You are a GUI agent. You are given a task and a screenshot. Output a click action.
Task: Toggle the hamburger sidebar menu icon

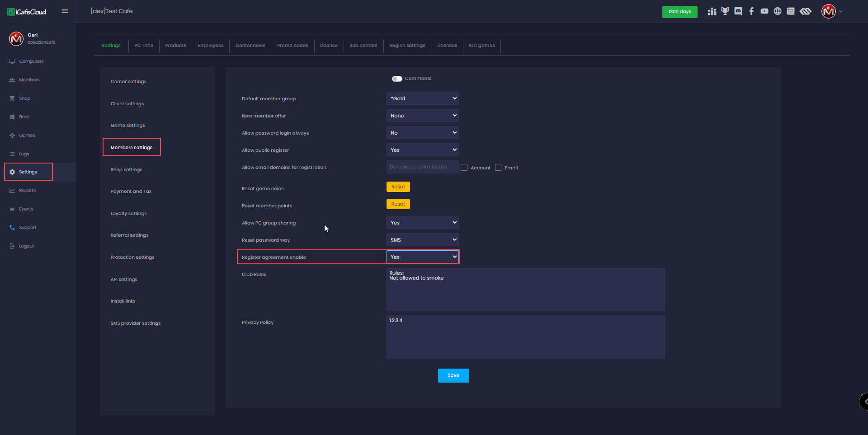pyautogui.click(x=65, y=11)
